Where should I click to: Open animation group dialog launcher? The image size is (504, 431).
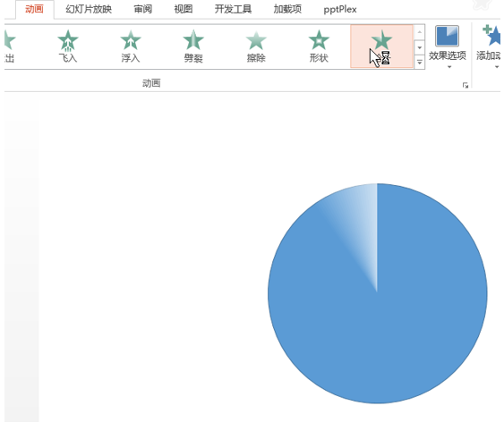[x=466, y=85]
